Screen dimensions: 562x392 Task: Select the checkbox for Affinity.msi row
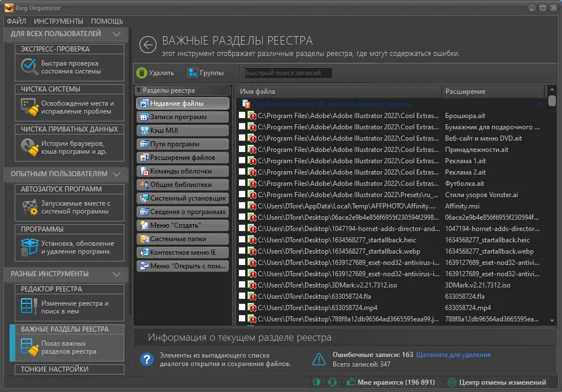(242, 205)
